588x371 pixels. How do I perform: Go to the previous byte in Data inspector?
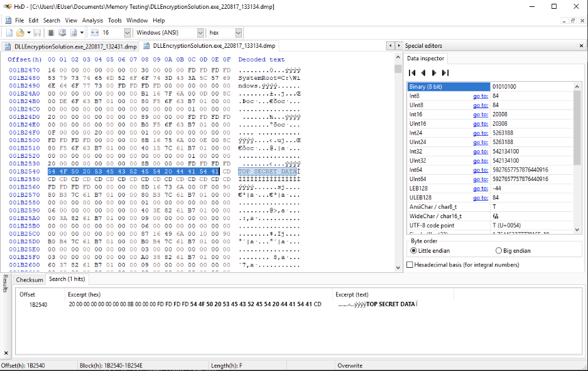tap(423, 73)
